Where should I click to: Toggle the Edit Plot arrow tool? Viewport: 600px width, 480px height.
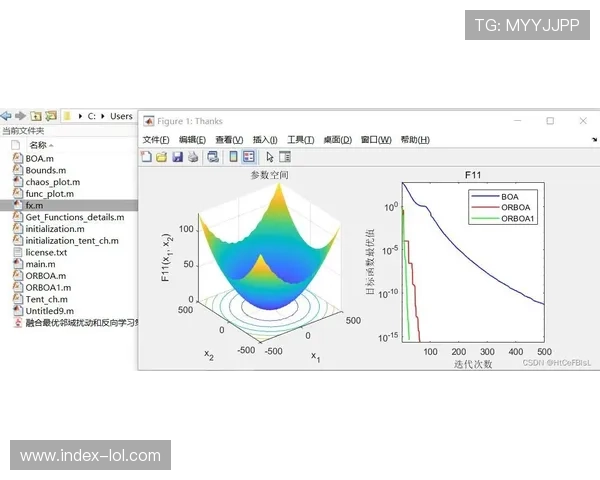(270, 157)
